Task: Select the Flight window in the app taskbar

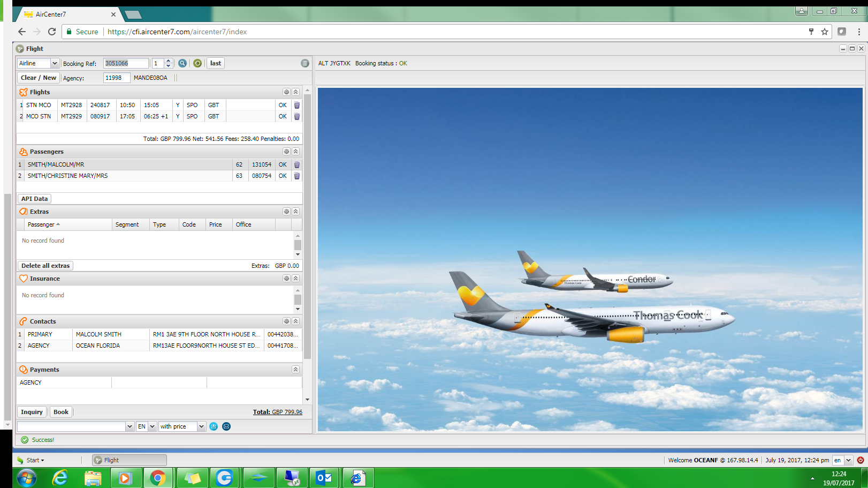Action: click(x=130, y=460)
